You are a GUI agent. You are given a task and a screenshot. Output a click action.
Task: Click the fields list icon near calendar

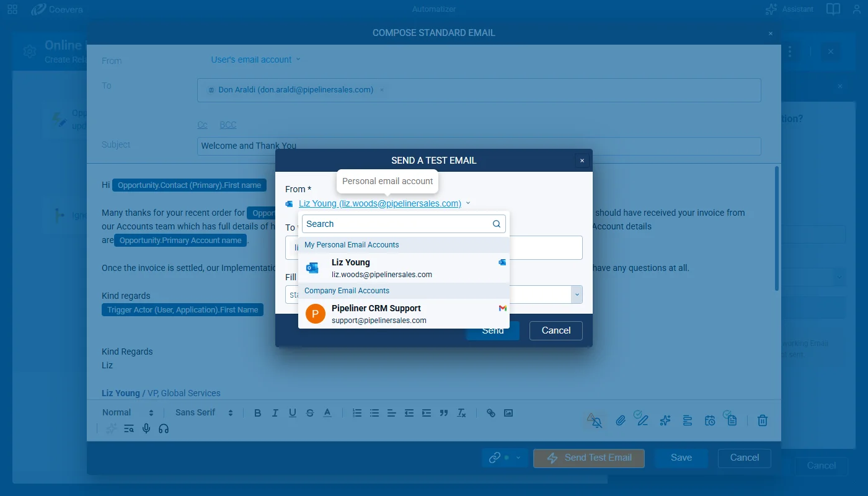tap(688, 420)
